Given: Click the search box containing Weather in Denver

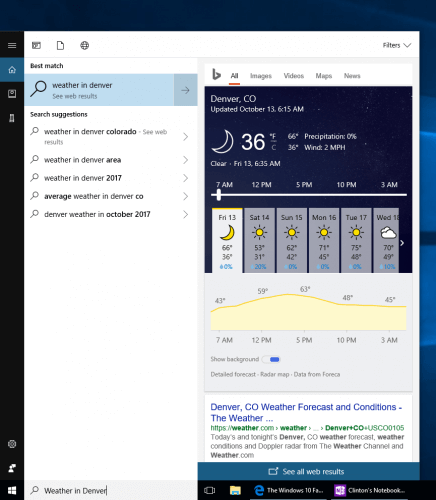Looking at the screenshot, I should [111, 490].
